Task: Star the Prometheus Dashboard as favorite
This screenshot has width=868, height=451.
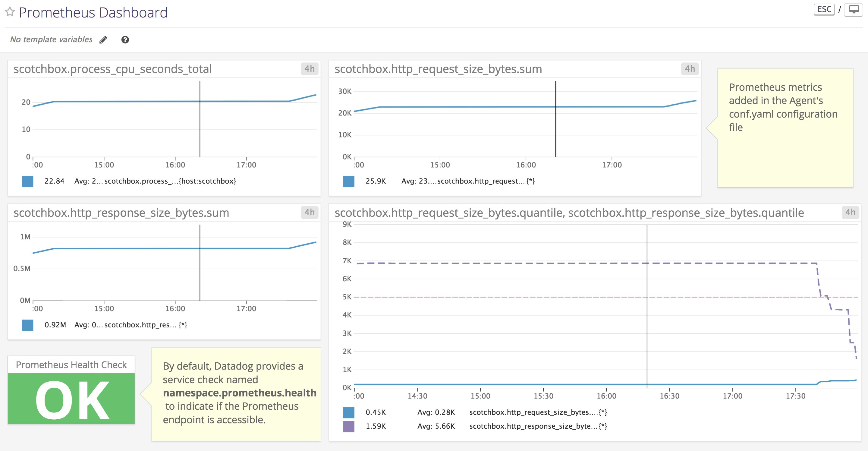Action: click(x=10, y=12)
